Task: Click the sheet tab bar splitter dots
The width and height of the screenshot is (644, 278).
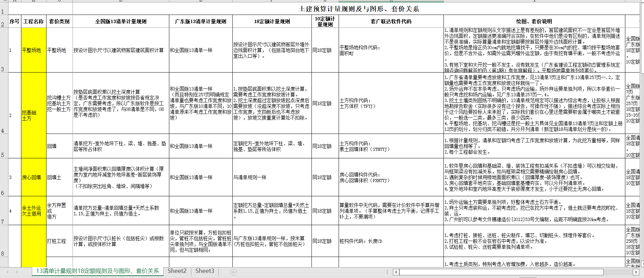Action: [387, 272]
